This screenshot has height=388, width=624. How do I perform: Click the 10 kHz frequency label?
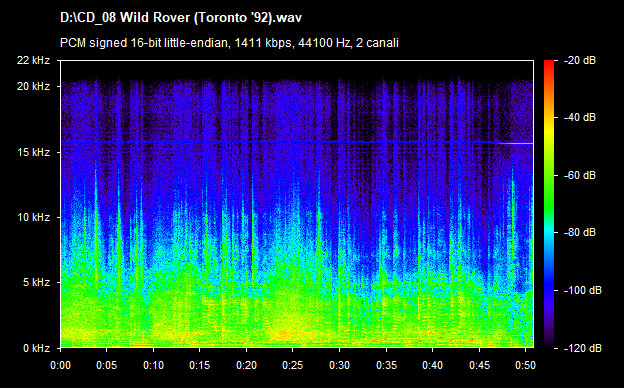33,218
